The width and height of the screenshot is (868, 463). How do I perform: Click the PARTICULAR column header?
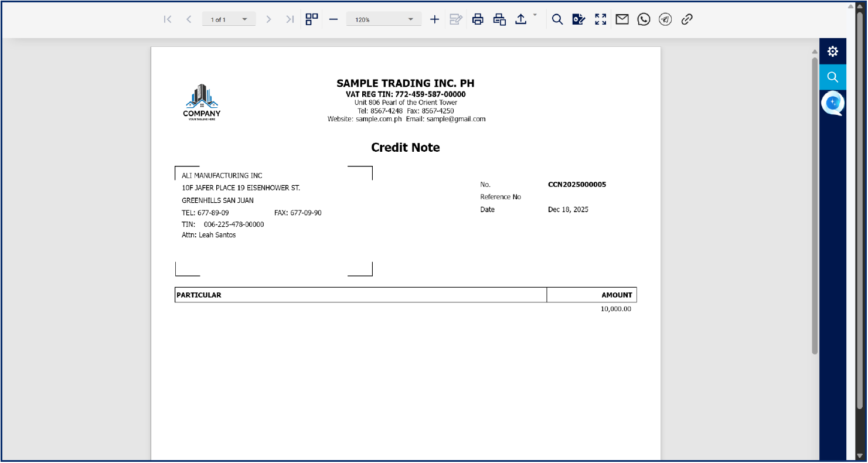(199, 295)
